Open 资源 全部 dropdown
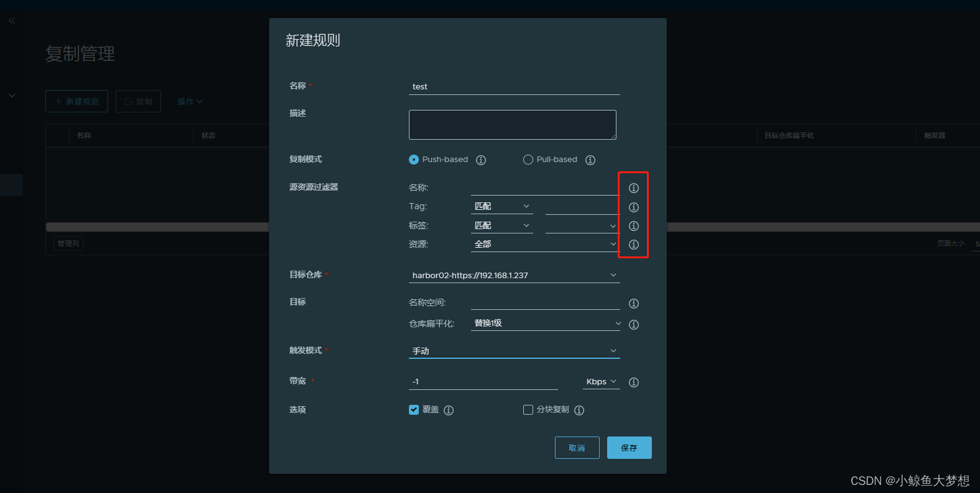 point(545,244)
